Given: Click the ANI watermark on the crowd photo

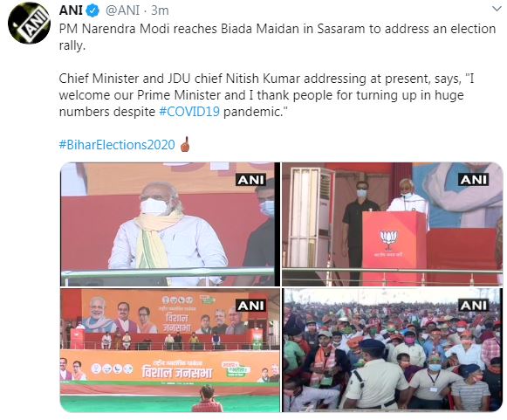Looking at the screenshot, I should coord(473,306).
